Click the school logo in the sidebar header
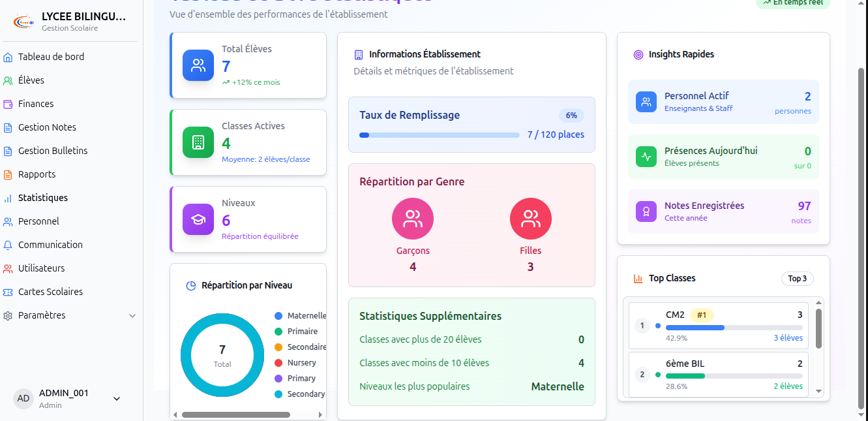This screenshot has width=868, height=421. point(25,22)
